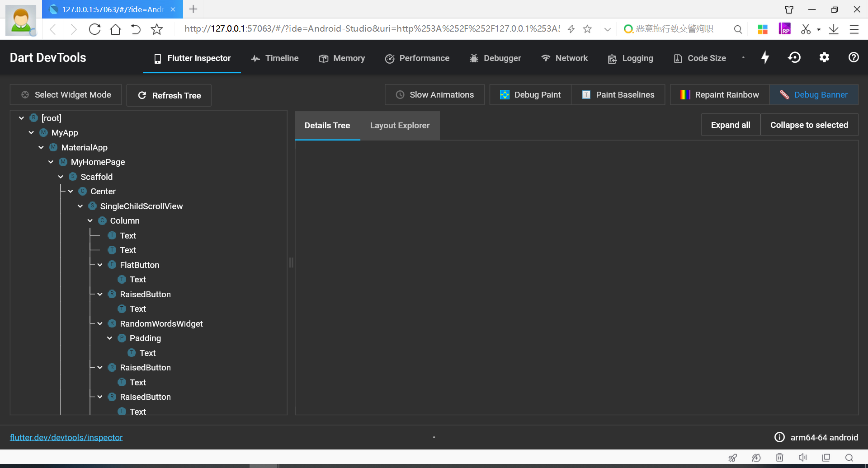Click the search icon in the bottom toolbar
868x468 pixels.
pyautogui.click(x=849, y=457)
